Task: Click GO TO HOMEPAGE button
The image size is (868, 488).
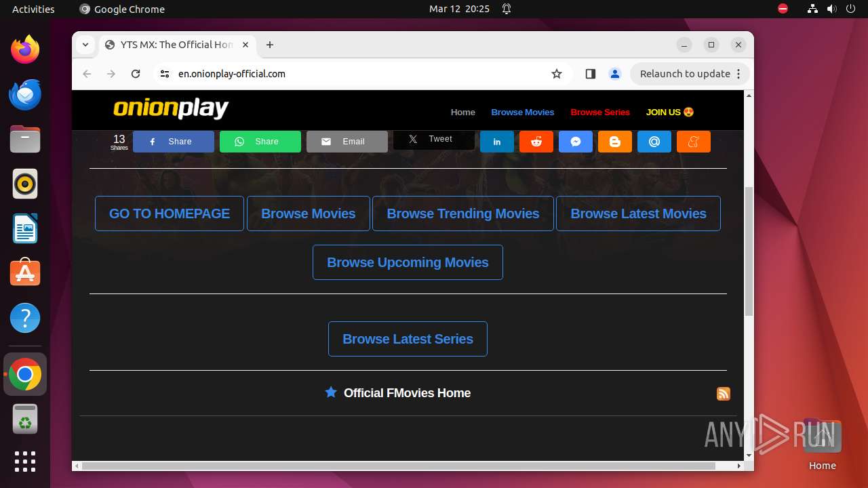Action: pos(170,213)
